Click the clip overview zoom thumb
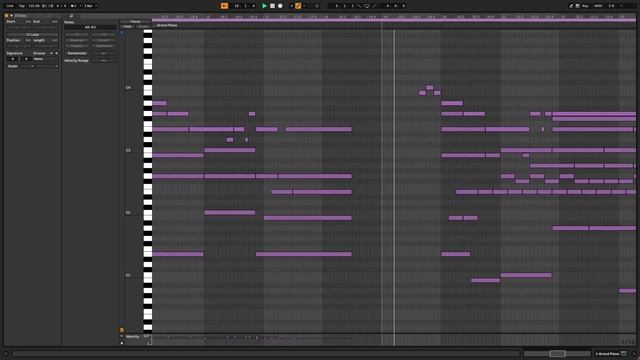The height and width of the screenshot is (360, 640). point(557,353)
